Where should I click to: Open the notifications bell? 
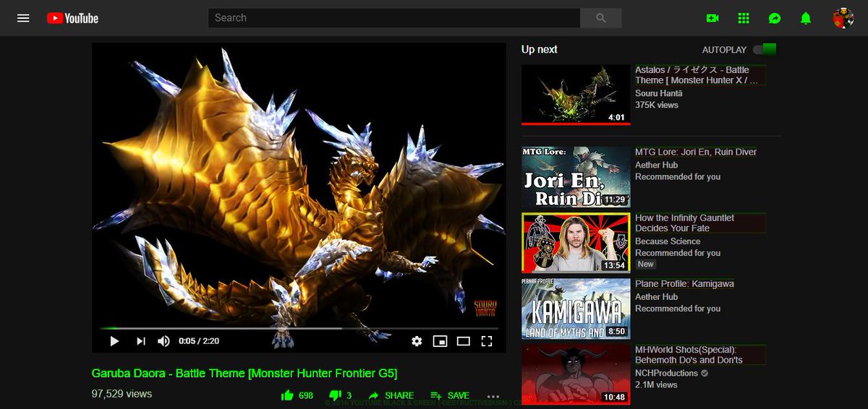[x=806, y=18]
